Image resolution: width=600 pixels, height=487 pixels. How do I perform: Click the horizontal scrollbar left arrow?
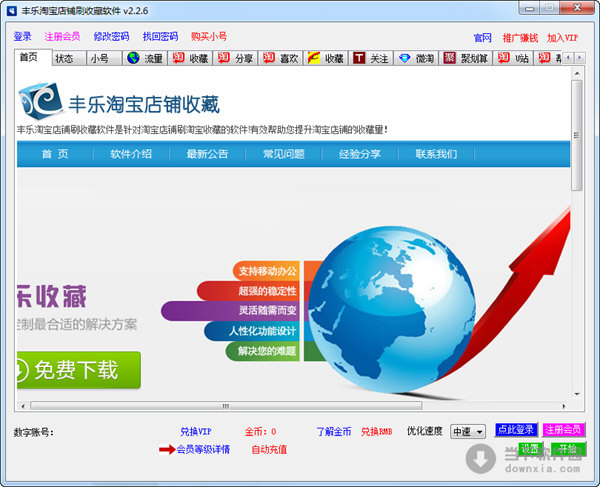23,406
